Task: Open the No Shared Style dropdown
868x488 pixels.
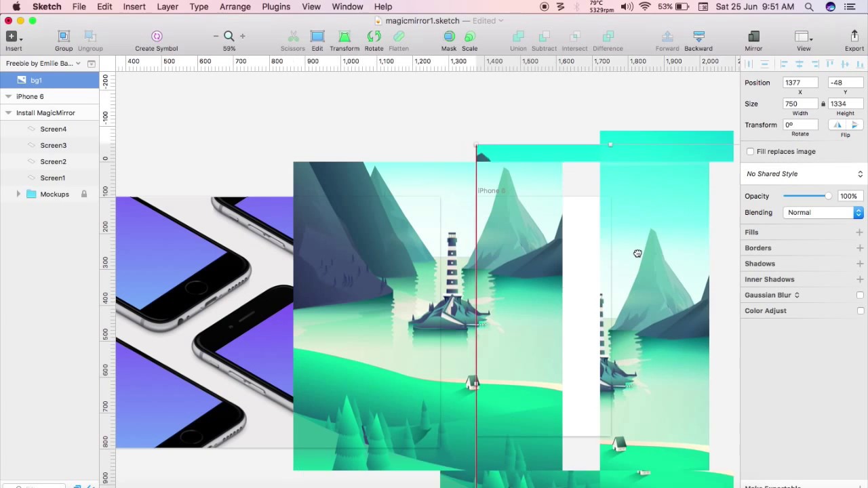Action: click(804, 174)
